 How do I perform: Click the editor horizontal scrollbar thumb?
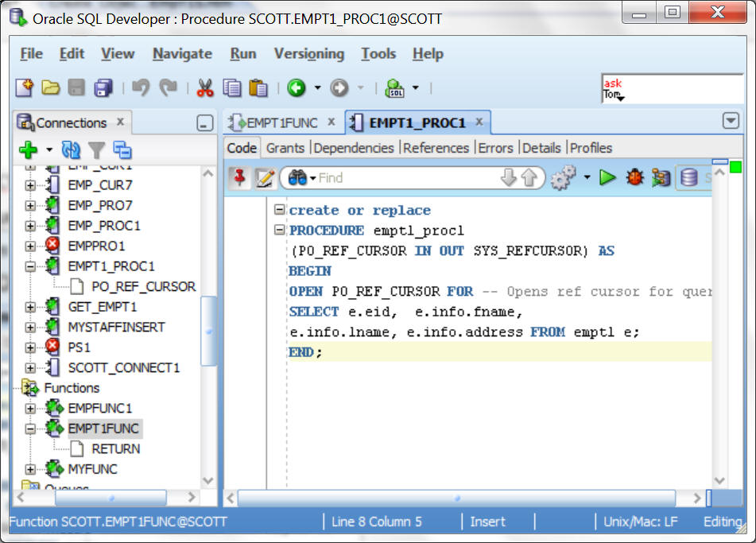(x=456, y=498)
